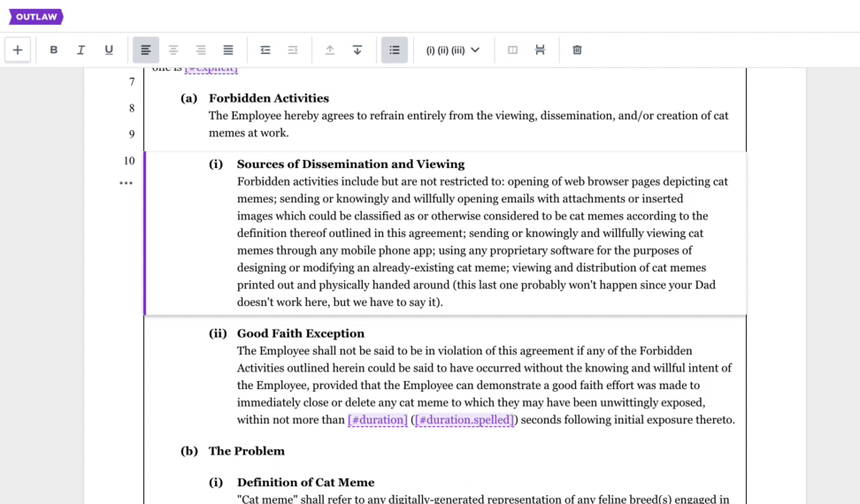Viewport: 860px width, 504px height.
Task: Increase indent of the section
Action: pos(293,50)
